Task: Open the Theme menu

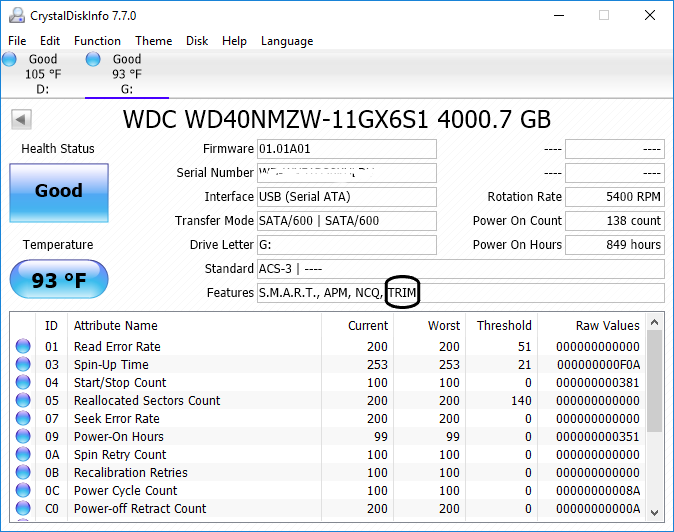Action: tap(153, 41)
